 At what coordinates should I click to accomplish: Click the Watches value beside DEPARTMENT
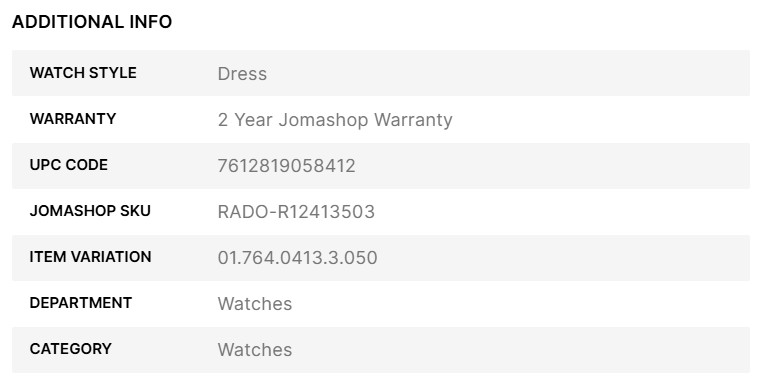point(255,304)
